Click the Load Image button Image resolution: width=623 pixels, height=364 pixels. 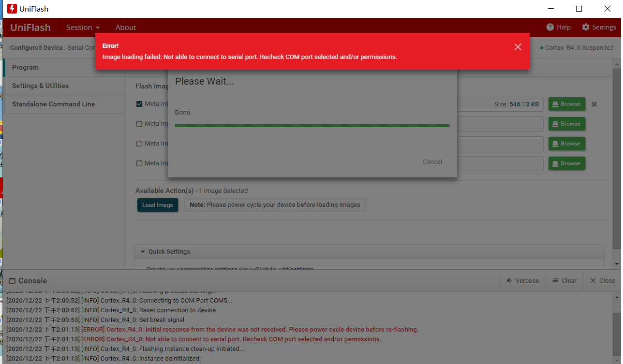pos(158,205)
